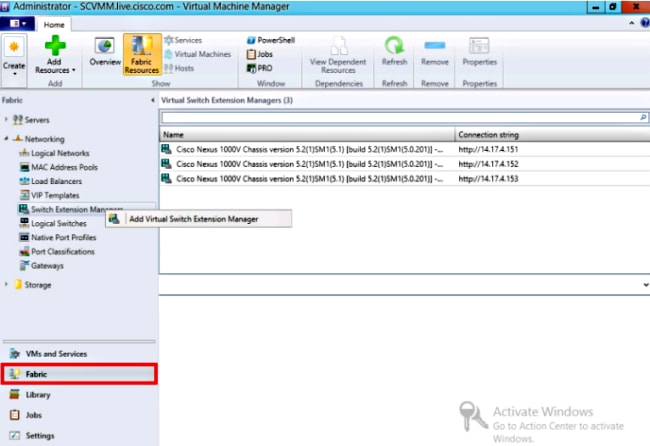The width and height of the screenshot is (650, 446).
Task: Click View Dependent Resources
Action: tap(338, 55)
